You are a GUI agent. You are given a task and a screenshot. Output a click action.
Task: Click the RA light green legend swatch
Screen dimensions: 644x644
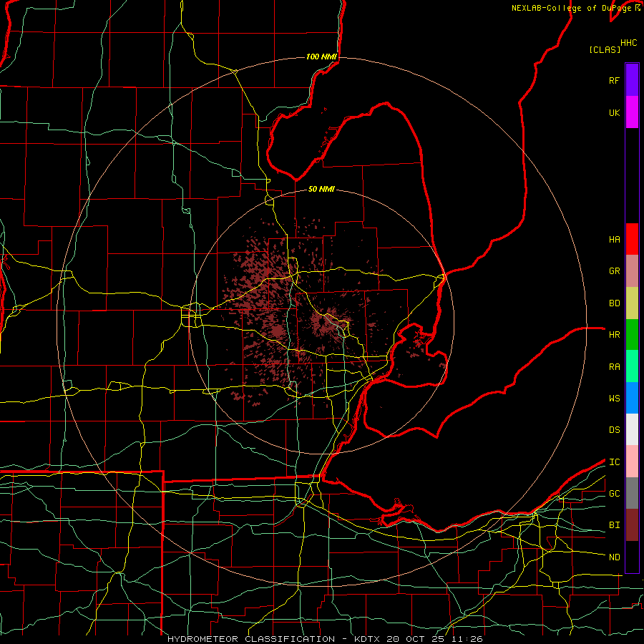pyautogui.click(x=632, y=366)
